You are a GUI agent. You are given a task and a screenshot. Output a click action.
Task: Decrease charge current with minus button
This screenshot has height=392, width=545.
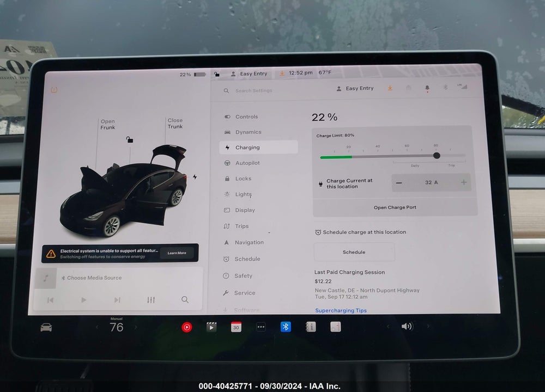click(399, 182)
